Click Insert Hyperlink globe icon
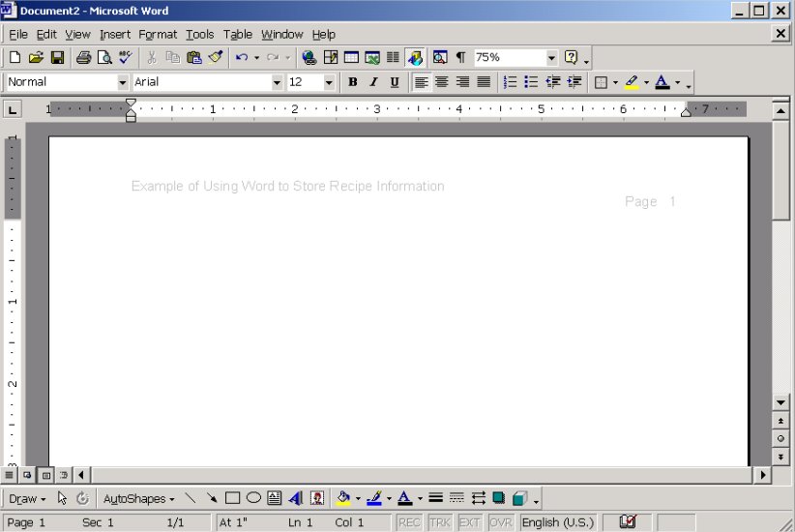 tap(309, 58)
